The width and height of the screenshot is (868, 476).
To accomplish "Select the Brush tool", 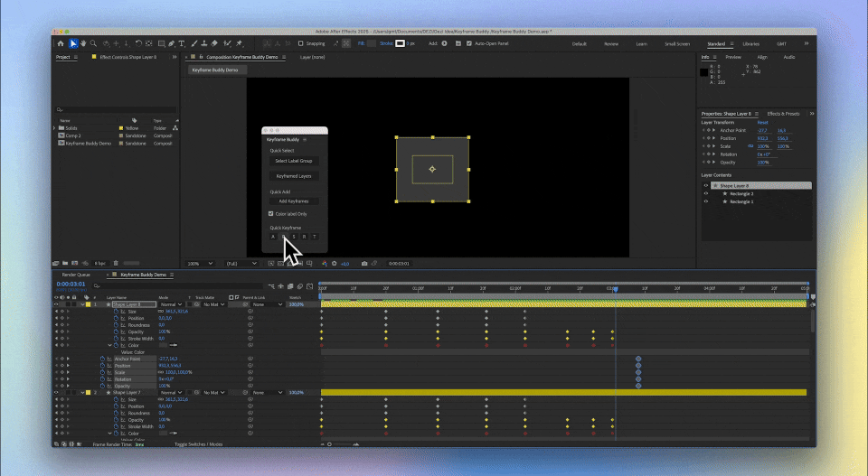I will [x=194, y=43].
